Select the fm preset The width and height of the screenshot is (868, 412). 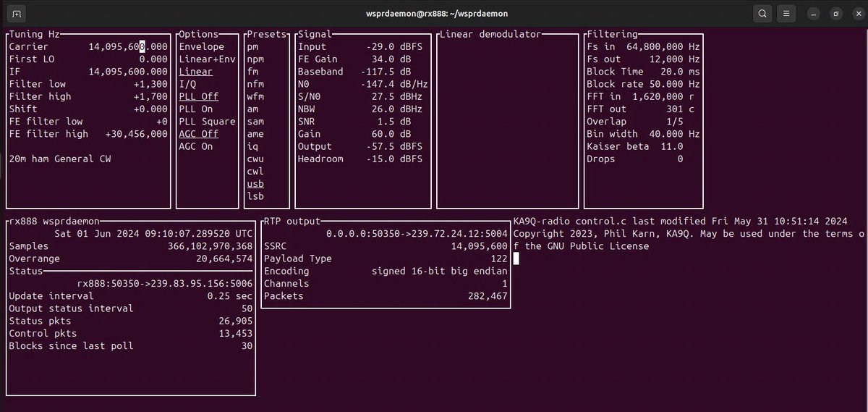(252, 72)
